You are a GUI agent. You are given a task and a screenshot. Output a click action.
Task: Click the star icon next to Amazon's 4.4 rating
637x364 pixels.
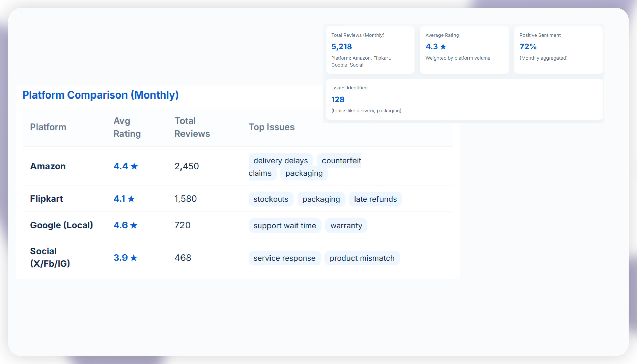click(134, 166)
